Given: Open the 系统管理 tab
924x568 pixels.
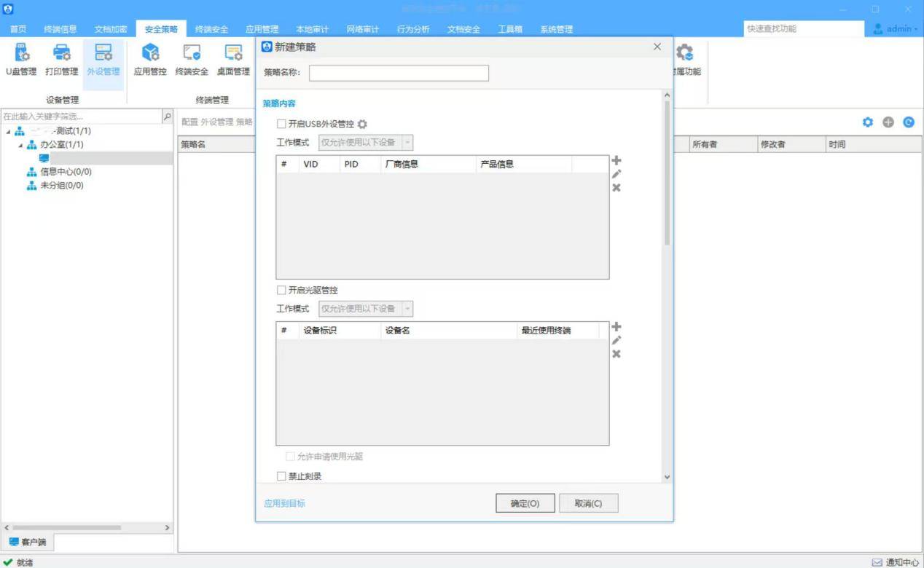Looking at the screenshot, I should pyautogui.click(x=556, y=29).
